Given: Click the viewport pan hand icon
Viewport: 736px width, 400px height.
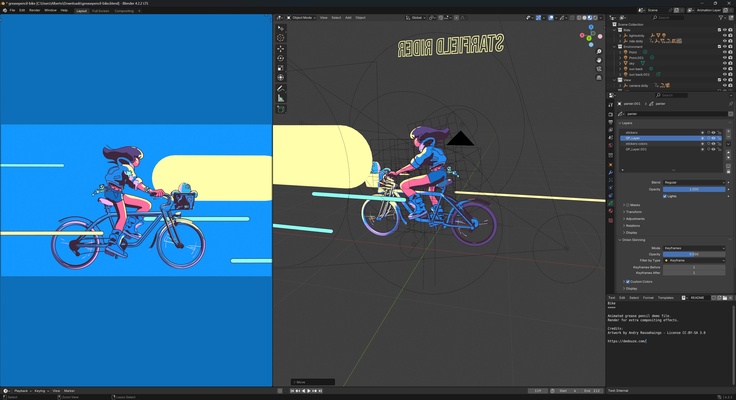Looking at the screenshot, I should (x=599, y=60).
